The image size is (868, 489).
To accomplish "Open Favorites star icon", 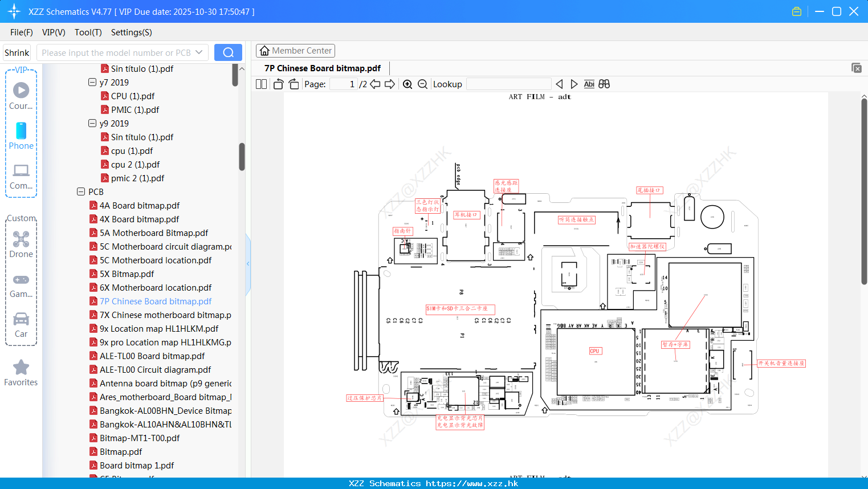I will (x=21, y=368).
